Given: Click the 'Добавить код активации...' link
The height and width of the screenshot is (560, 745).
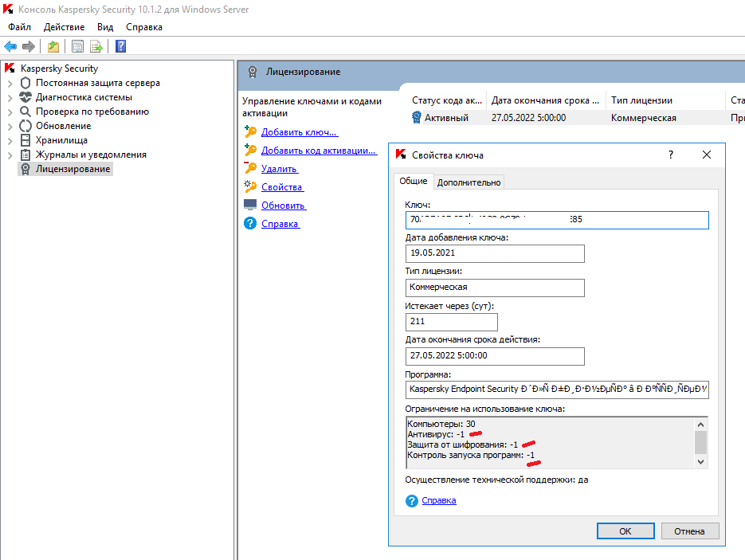Looking at the screenshot, I should click(x=319, y=150).
